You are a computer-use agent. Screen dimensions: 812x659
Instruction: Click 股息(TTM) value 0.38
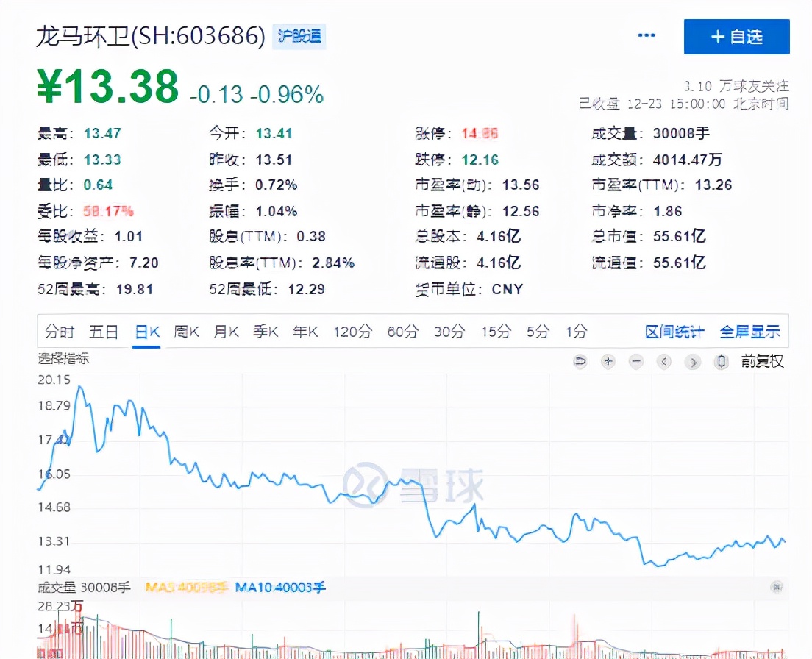tap(311, 237)
